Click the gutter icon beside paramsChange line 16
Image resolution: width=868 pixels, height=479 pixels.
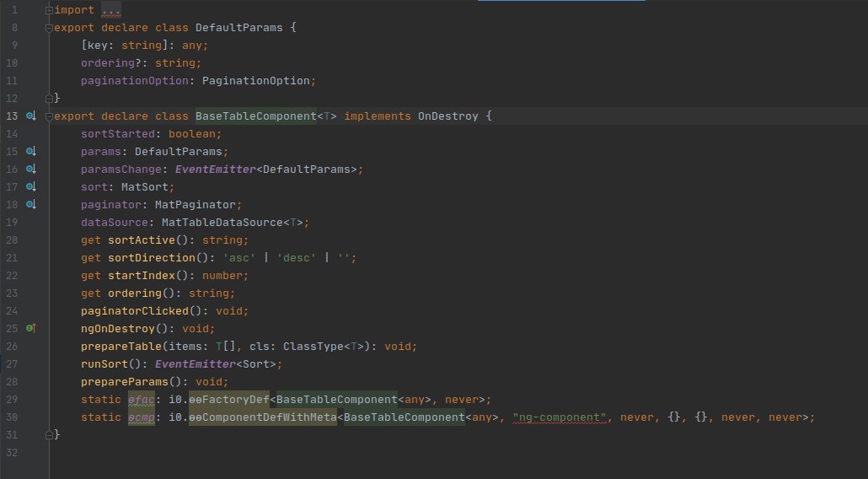click(31, 169)
